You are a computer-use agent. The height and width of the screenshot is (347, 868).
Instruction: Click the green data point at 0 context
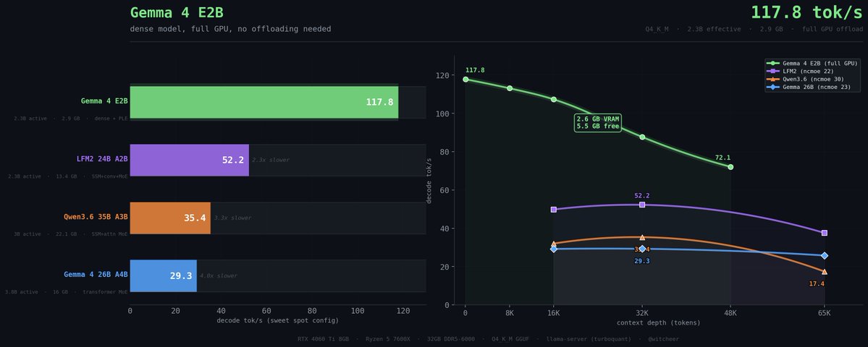click(x=465, y=80)
